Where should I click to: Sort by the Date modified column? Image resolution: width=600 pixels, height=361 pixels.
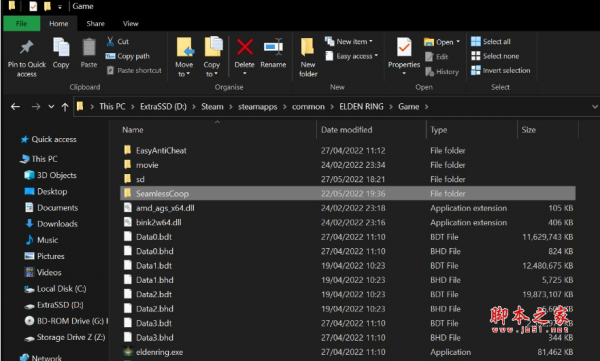coord(346,130)
